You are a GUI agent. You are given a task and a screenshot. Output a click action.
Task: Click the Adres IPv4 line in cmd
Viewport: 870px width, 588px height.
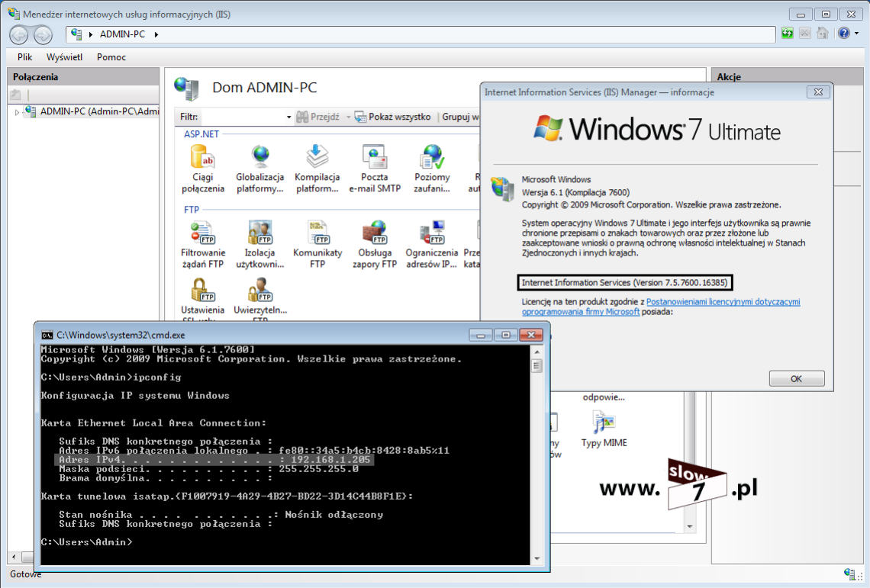pyautogui.click(x=214, y=460)
